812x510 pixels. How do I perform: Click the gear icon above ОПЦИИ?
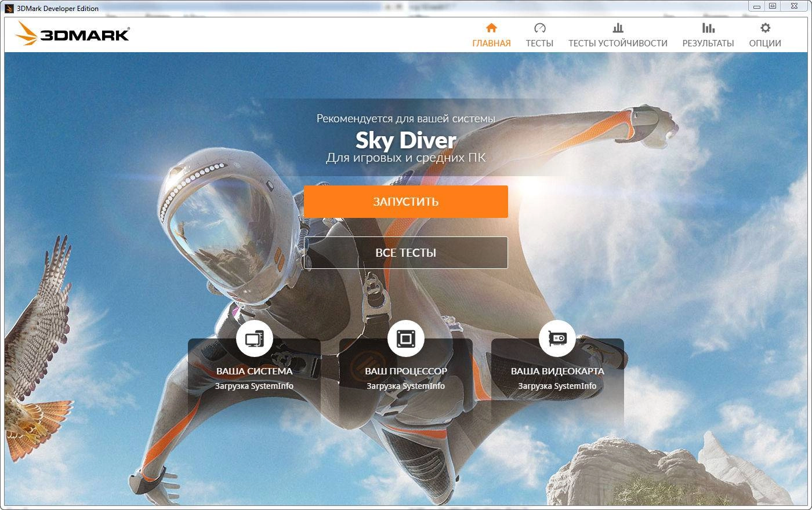[765, 28]
